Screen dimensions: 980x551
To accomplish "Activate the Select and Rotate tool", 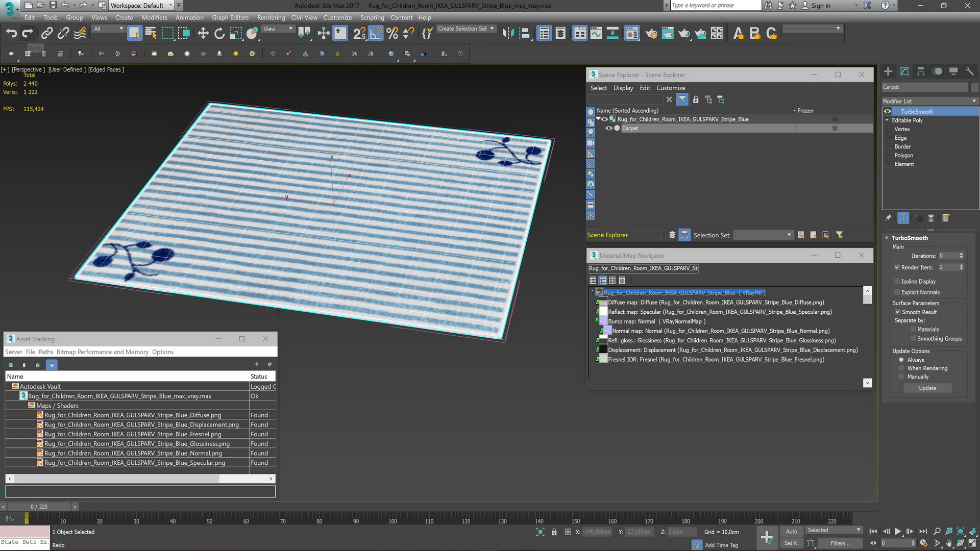I will pos(219,34).
